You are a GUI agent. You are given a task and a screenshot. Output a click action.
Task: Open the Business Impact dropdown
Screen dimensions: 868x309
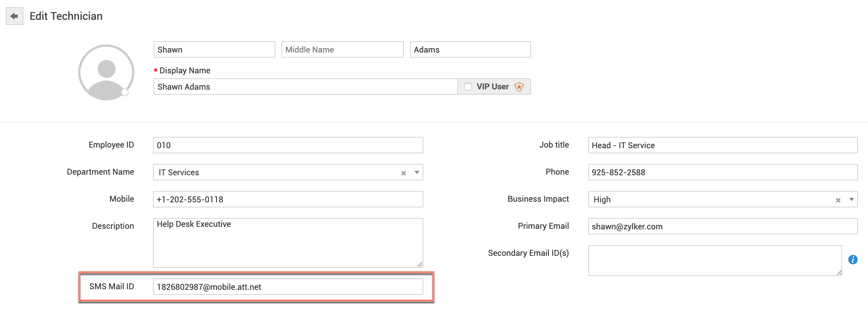tap(852, 199)
